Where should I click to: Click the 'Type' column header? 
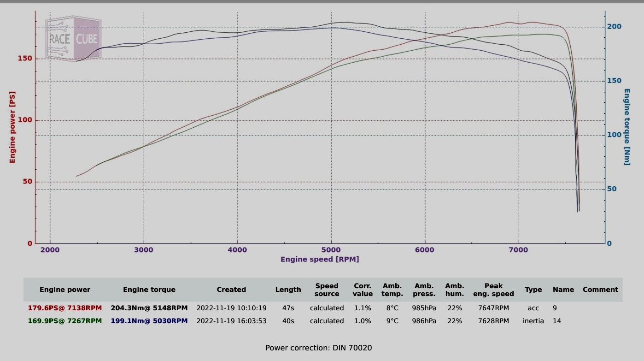tap(533, 290)
